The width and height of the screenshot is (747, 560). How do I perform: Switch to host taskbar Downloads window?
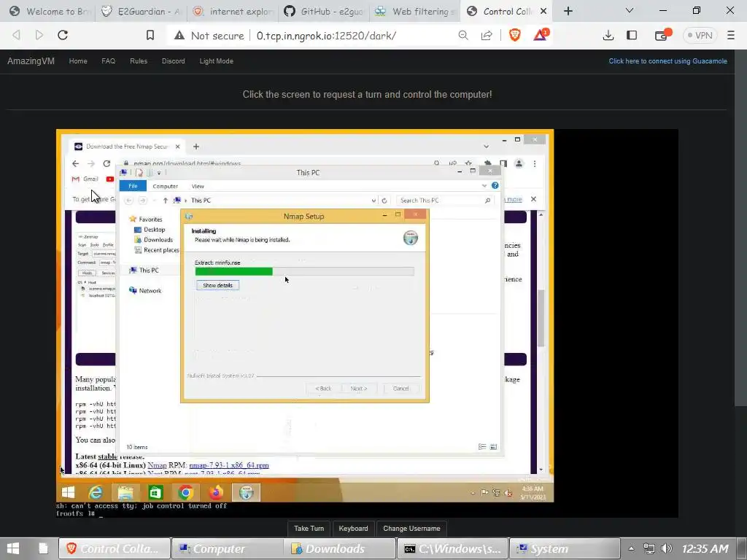pyautogui.click(x=340, y=548)
